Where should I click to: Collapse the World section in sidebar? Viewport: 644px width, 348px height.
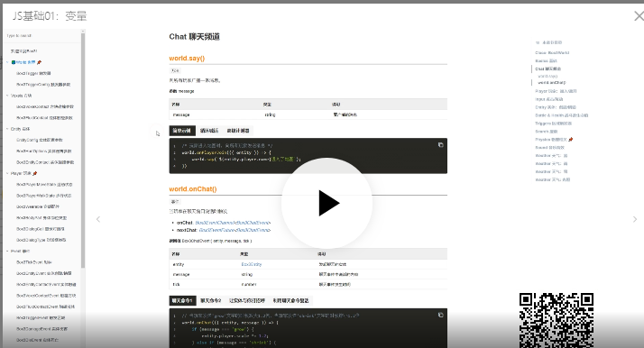pos(7,62)
